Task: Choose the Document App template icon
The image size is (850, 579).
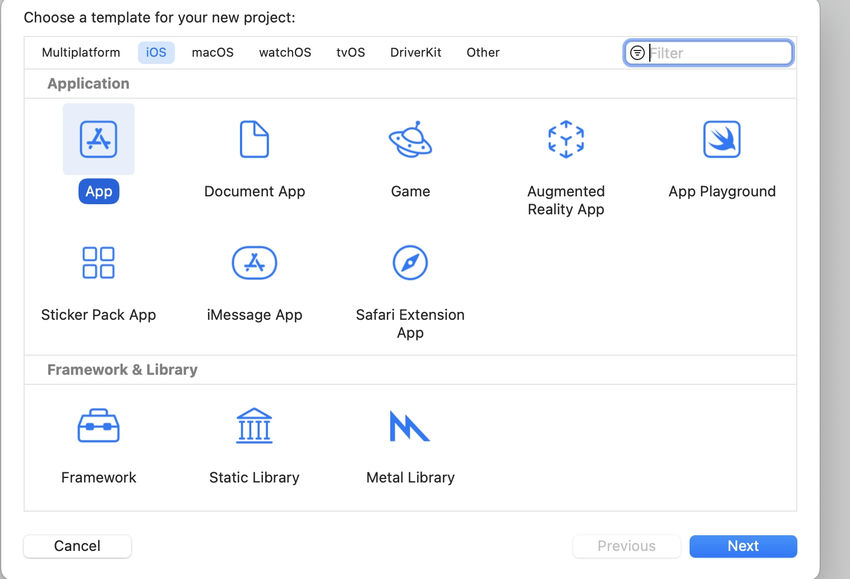Action: 254,139
